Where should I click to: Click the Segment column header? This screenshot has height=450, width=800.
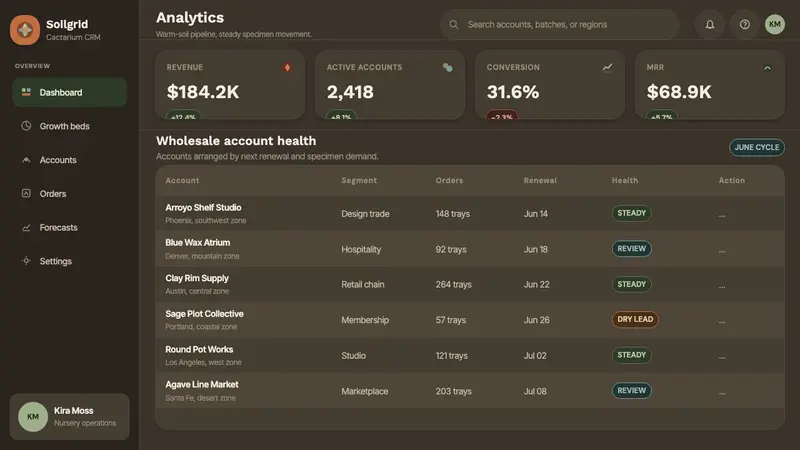coord(359,180)
